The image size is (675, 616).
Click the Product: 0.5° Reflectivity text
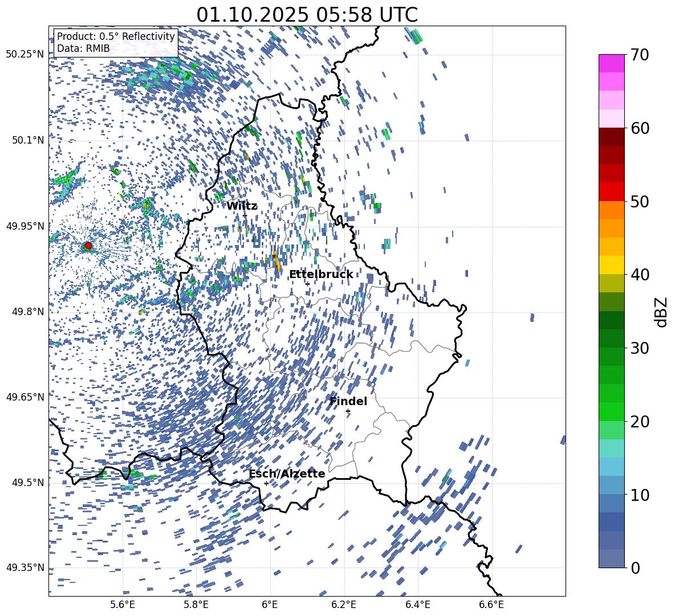116,36
